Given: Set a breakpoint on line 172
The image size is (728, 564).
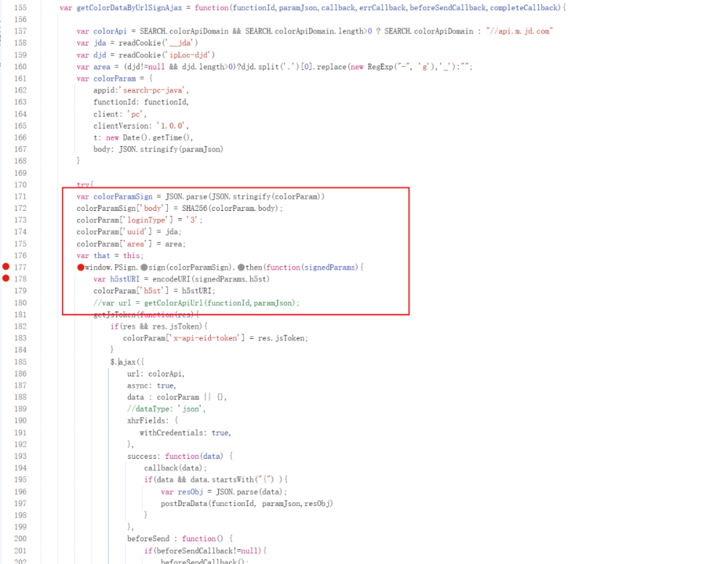Looking at the screenshot, I should point(20,208).
